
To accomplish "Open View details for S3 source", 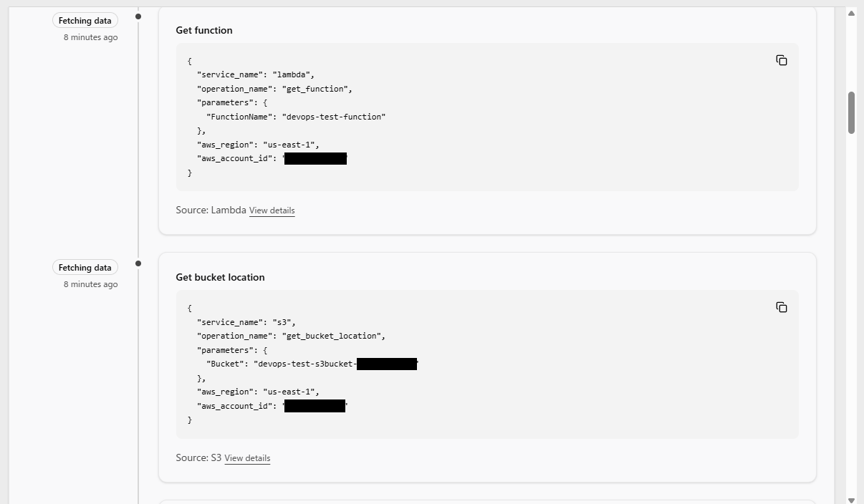I will tap(247, 458).
